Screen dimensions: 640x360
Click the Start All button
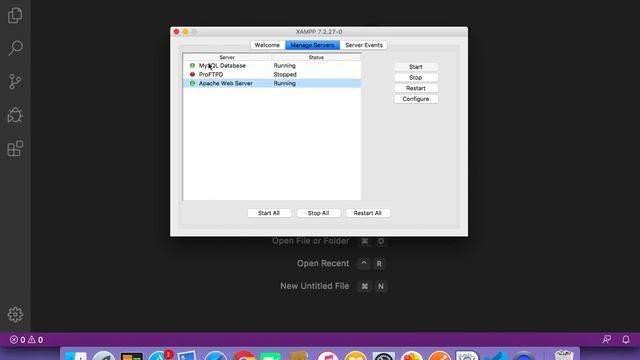pyautogui.click(x=269, y=213)
